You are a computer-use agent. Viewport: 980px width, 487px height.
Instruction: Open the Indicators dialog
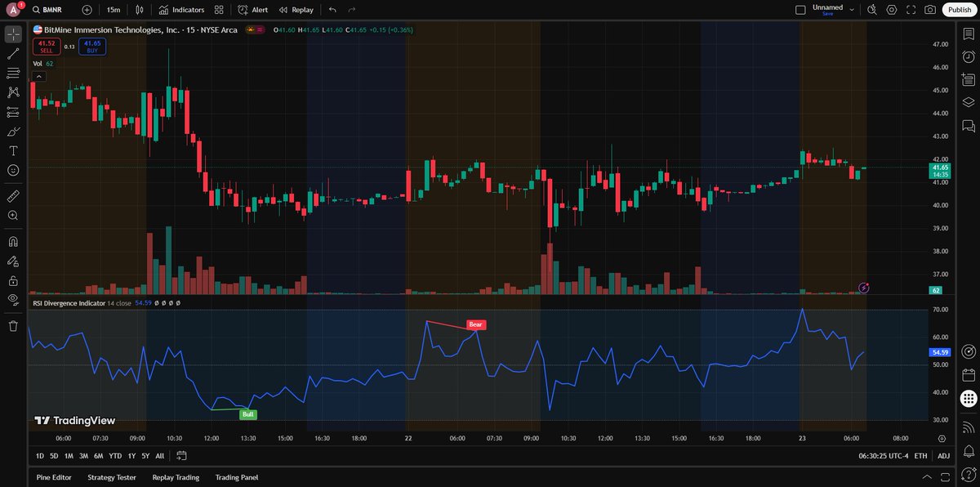click(x=182, y=10)
